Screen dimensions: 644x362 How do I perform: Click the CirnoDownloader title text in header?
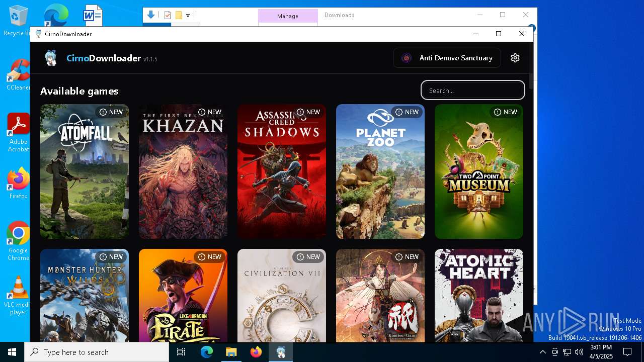pos(104,58)
